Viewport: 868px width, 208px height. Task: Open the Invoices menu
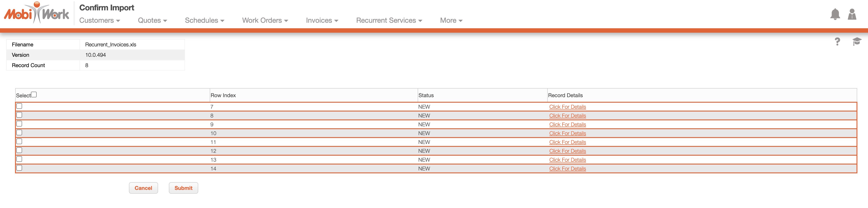[x=322, y=21]
